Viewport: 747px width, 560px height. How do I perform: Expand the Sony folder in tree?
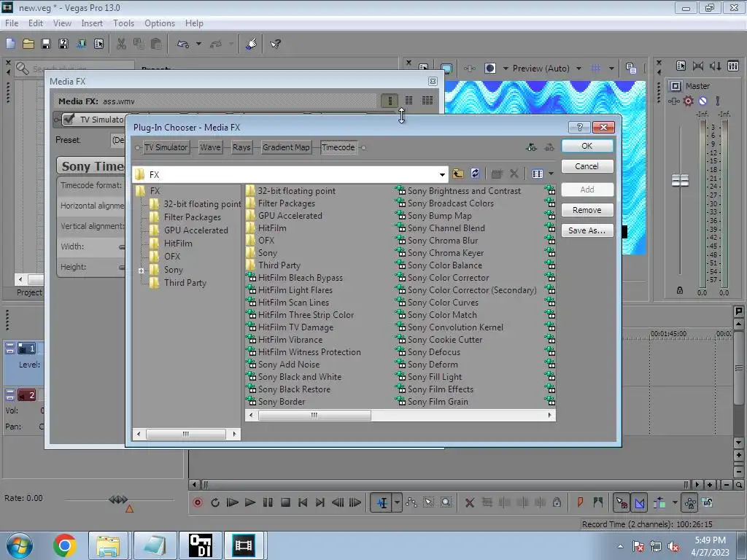point(141,271)
